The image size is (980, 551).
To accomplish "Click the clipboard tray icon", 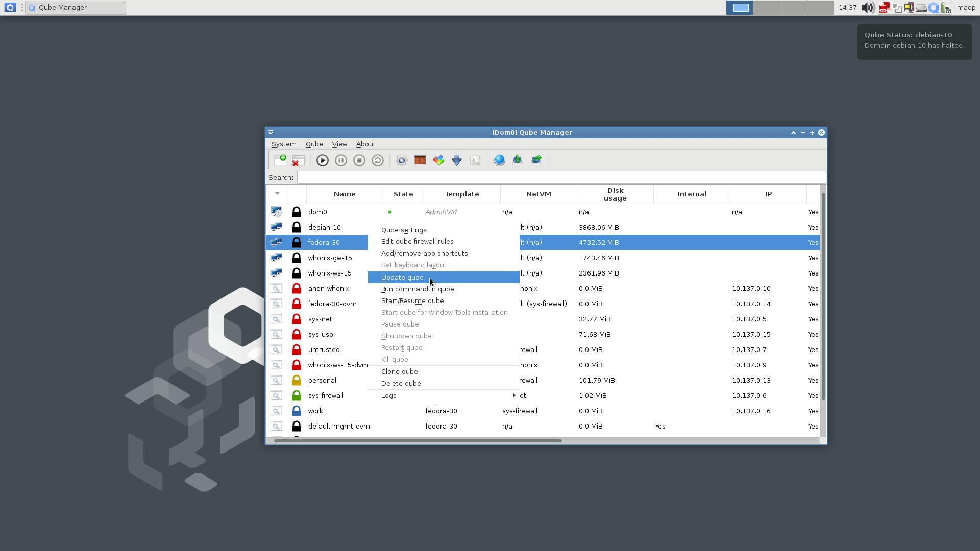I will 897,8.
